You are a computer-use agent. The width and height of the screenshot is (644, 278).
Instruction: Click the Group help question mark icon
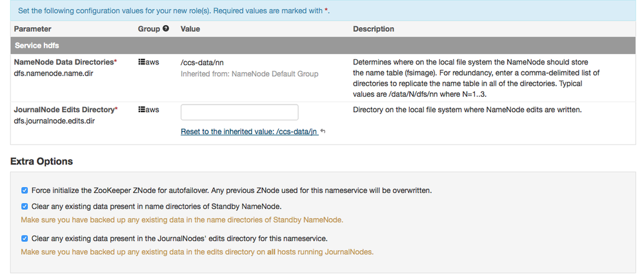pyautogui.click(x=166, y=29)
